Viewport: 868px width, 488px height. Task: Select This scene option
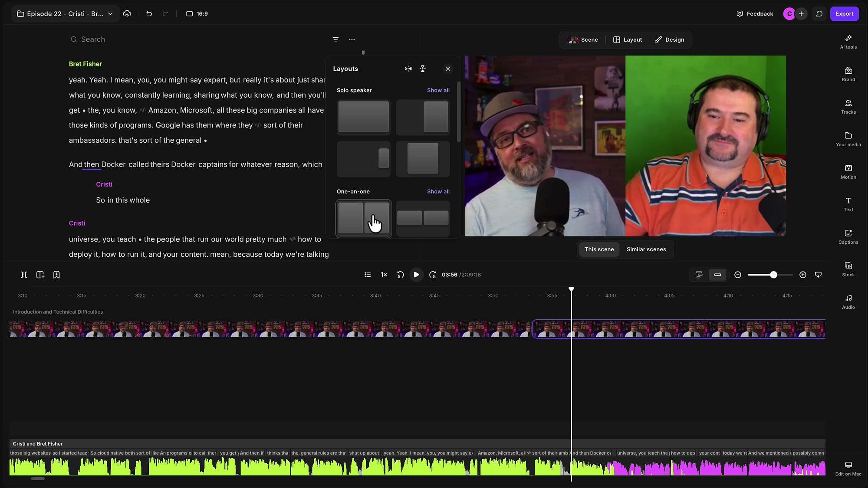[x=599, y=249]
